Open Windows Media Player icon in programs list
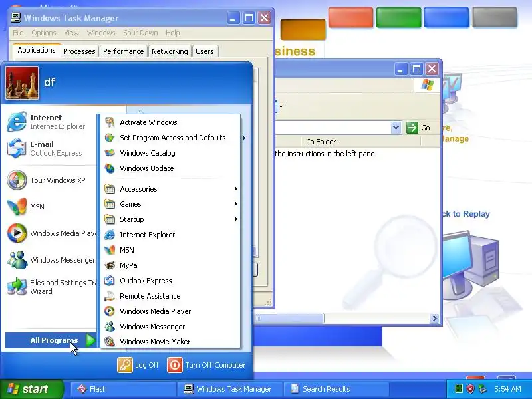 point(110,311)
